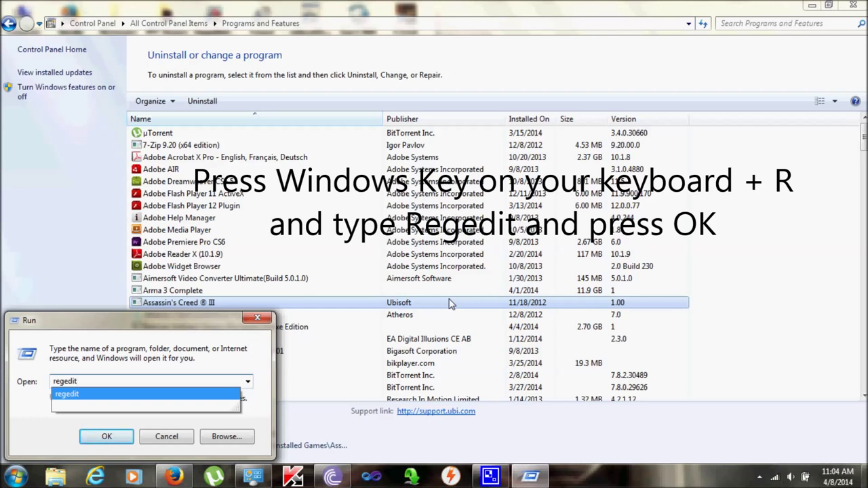The height and width of the screenshot is (488, 868).
Task: Select Adobe Widget Browser row
Action: coord(409,266)
